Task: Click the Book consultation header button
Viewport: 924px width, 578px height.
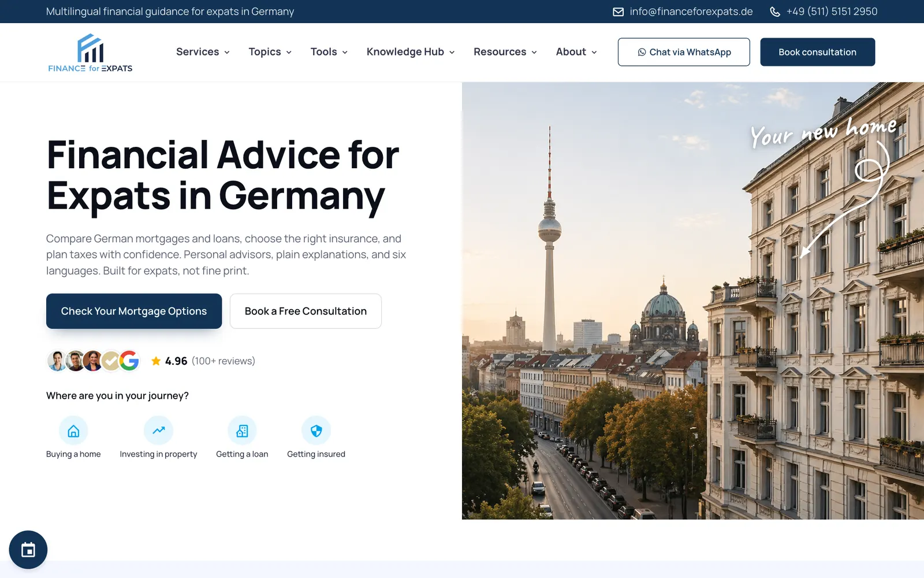Action: pyautogui.click(x=817, y=52)
